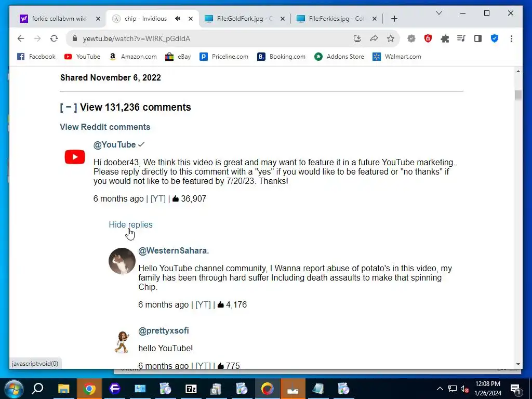Open the notification center icon

pos(515,389)
